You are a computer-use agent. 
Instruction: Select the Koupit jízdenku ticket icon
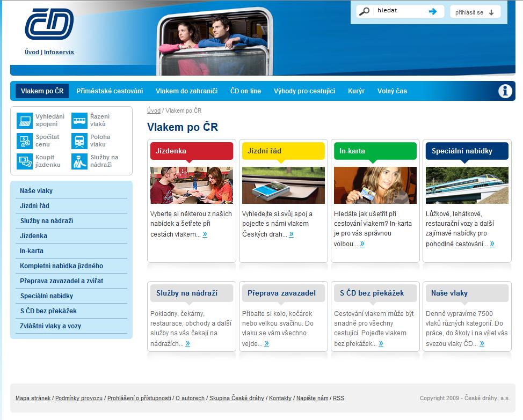24,161
